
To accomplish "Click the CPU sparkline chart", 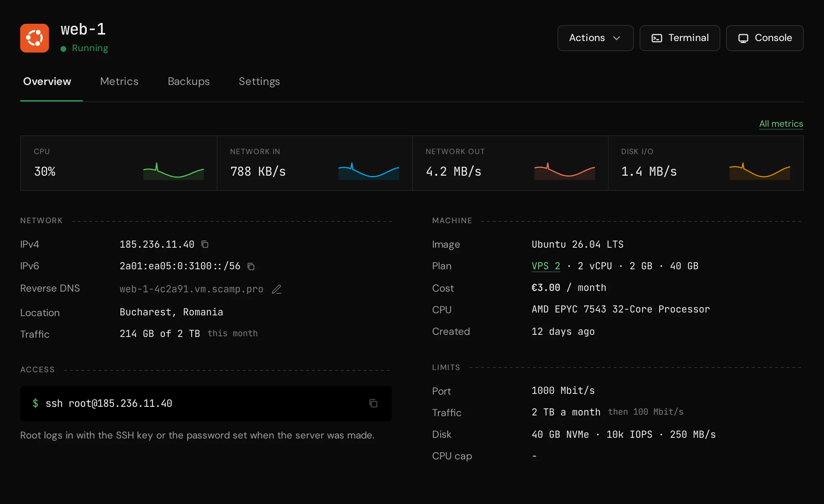I will [x=174, y=171].
